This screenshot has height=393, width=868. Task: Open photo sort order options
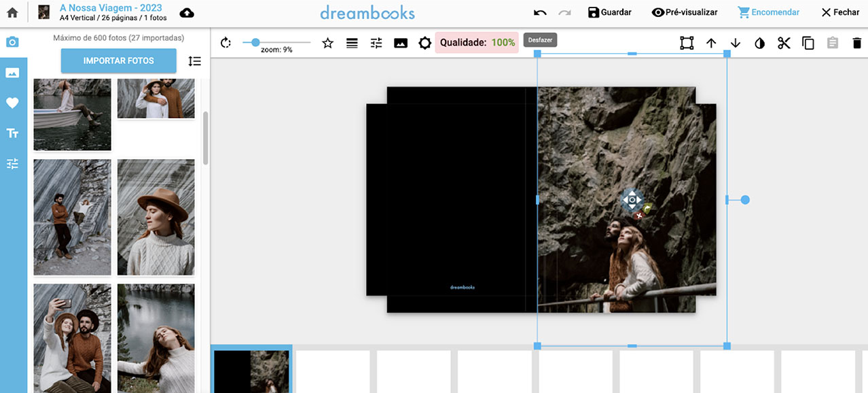click(195, 61)
